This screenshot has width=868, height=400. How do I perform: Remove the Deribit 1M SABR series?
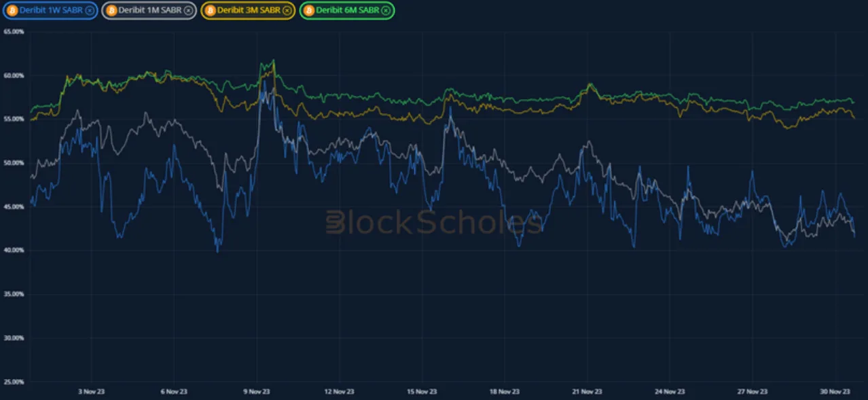[x=188, y=10]
